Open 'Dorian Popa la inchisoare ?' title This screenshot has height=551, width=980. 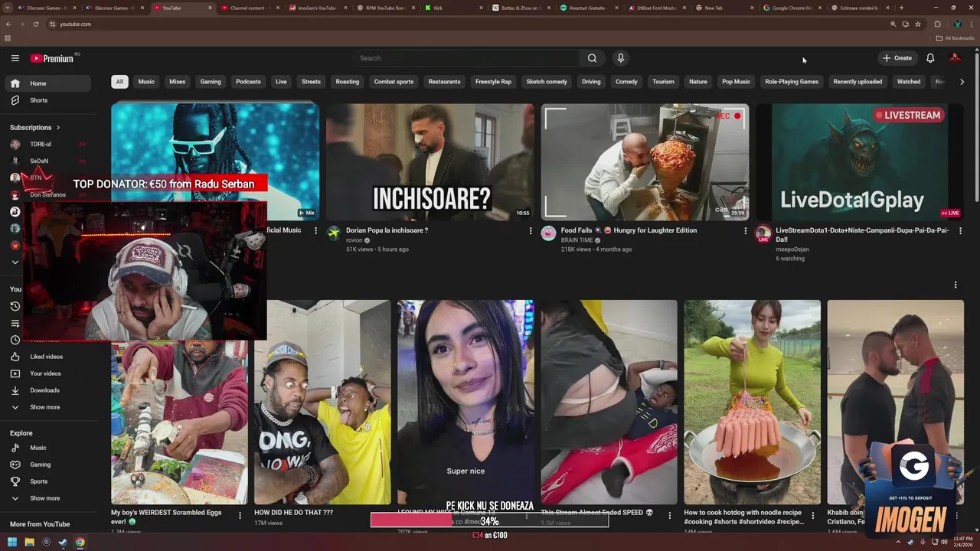pyautogui.click(x=387, y=230)
